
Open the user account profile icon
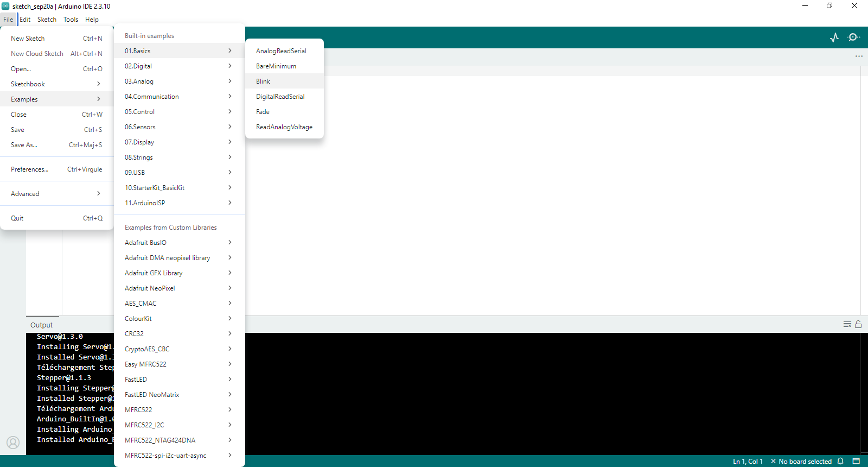click(13, 443)
